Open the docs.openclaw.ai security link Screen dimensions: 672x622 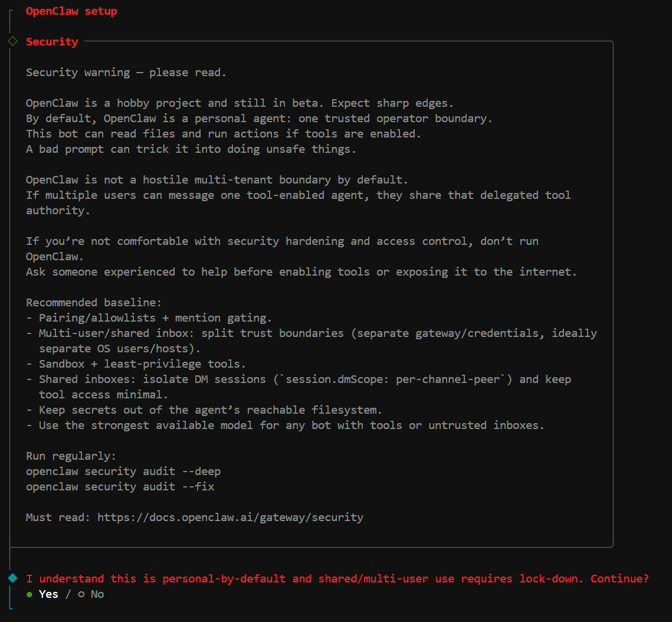(x=230, y=518)
